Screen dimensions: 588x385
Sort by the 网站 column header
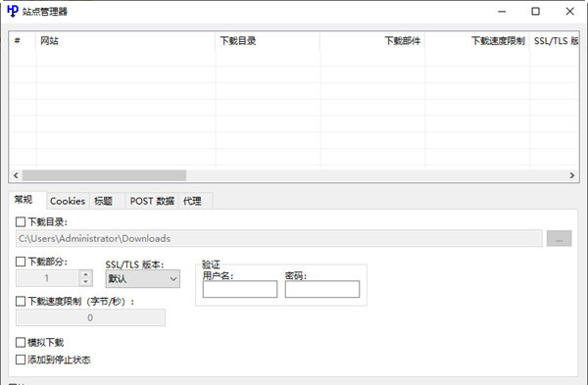tap(125, 41)
